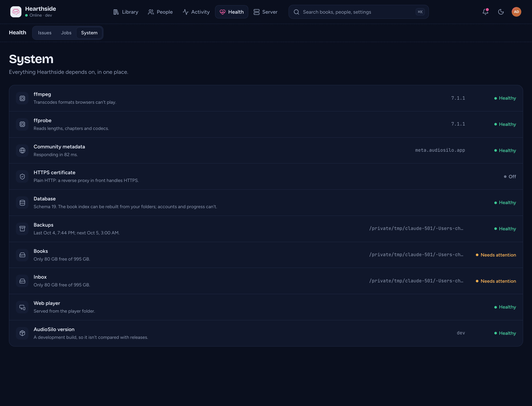
Task: Click ffmpeg version 7.1.1 value
Action: point(458,98)
